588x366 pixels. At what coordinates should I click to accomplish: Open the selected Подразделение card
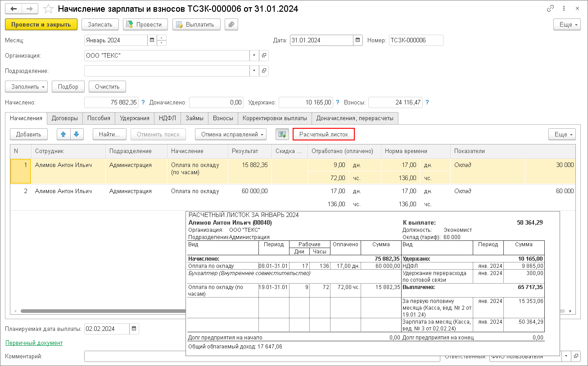264,71
